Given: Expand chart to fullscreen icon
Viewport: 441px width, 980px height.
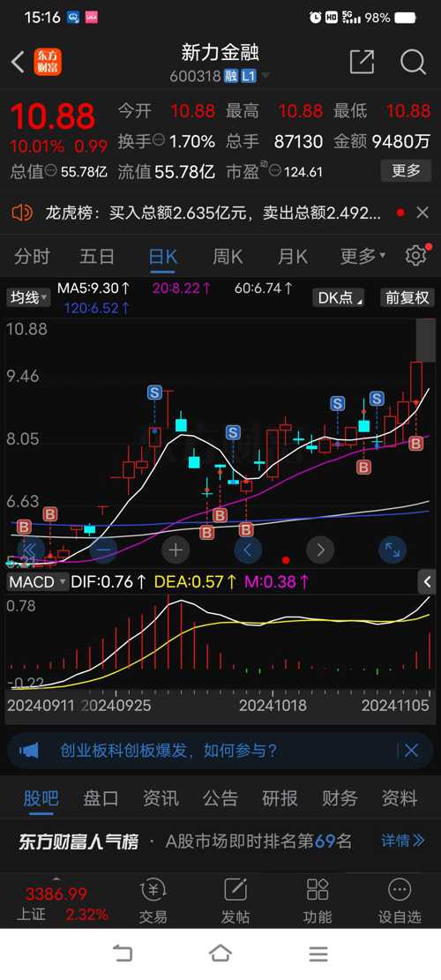Looking at the screenshot, I should click(x=392, y=550).
